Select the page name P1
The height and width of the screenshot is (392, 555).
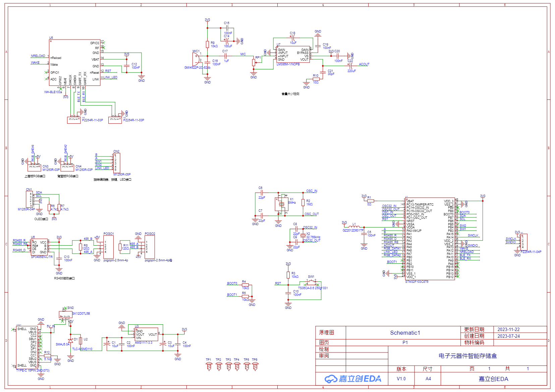tap(405, 342)
